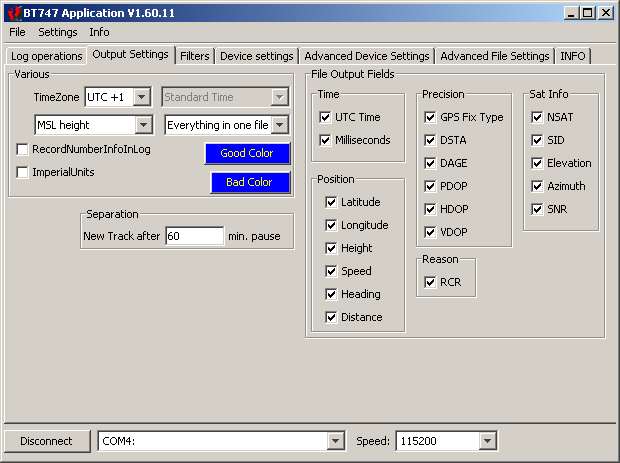
Task: Open the Device settings tab
Action: (x=257, y=56)
